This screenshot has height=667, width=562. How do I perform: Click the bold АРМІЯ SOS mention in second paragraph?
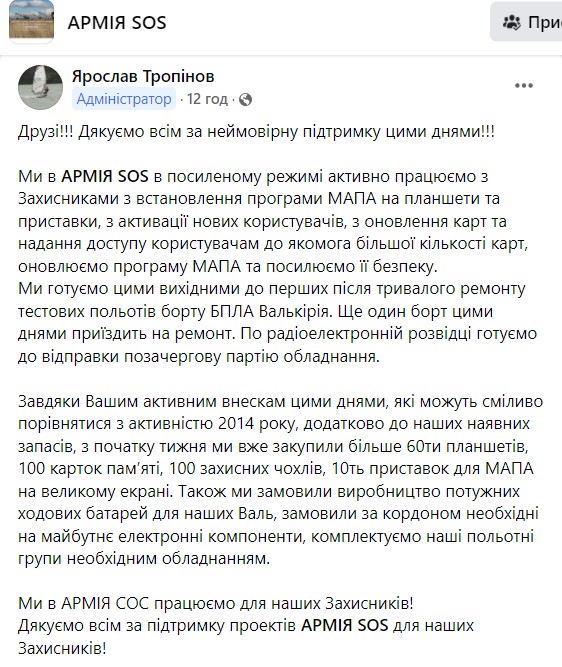[105, 176]
